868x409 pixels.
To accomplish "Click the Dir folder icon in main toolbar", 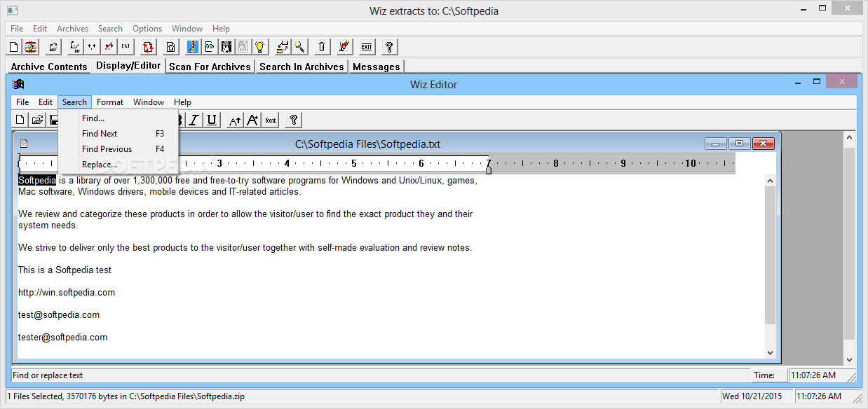I will (75, 47).
